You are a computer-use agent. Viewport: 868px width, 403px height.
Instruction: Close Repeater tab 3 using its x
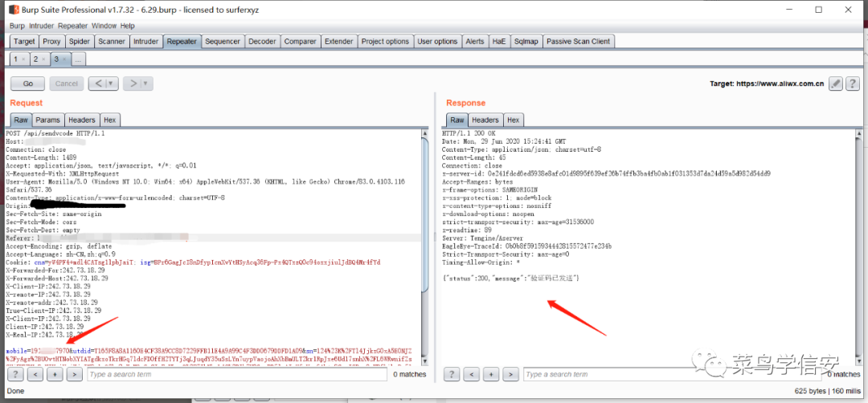pyautogui.click(x=63, y=59)
